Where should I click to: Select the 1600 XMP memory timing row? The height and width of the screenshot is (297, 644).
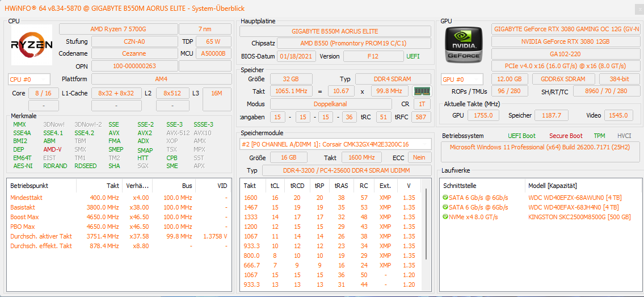(x=332, y=198)
